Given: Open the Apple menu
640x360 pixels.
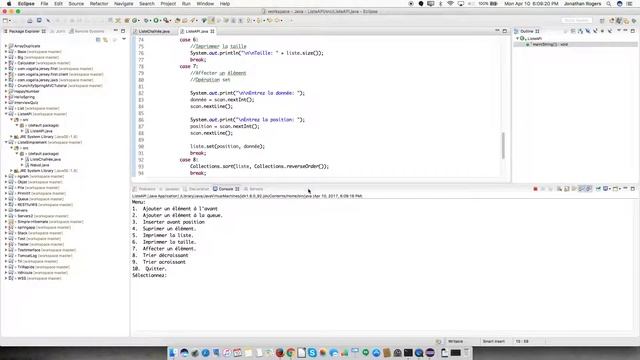Looking at the screenshot, I should point(9,4).
